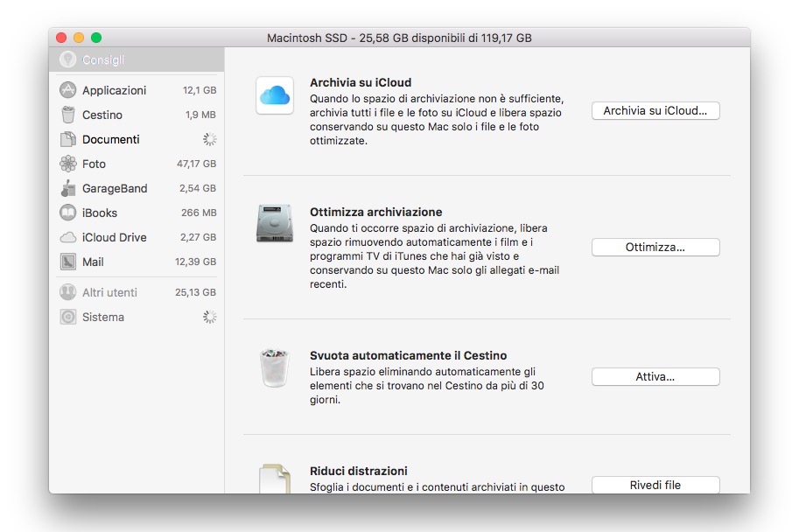Click the Consigli lightbulb icon
Viewport: 799px width, 532px height.
(67, 59)
